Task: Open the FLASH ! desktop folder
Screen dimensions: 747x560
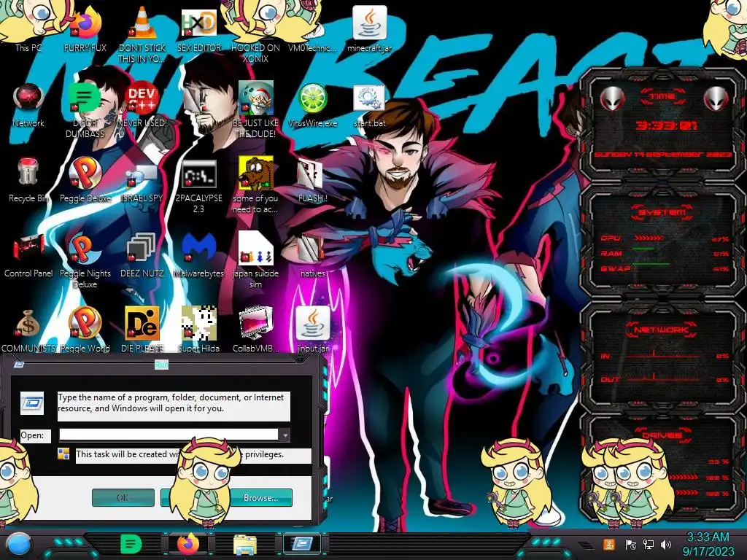Action: pyautogui.click(x=312, y=180)
